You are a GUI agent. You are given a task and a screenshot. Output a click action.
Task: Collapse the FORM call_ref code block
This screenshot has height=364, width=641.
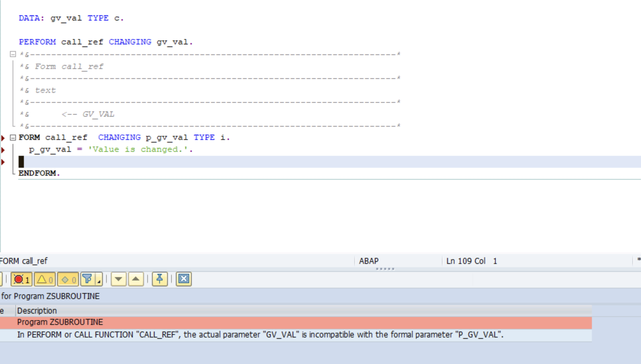point(13,138)
